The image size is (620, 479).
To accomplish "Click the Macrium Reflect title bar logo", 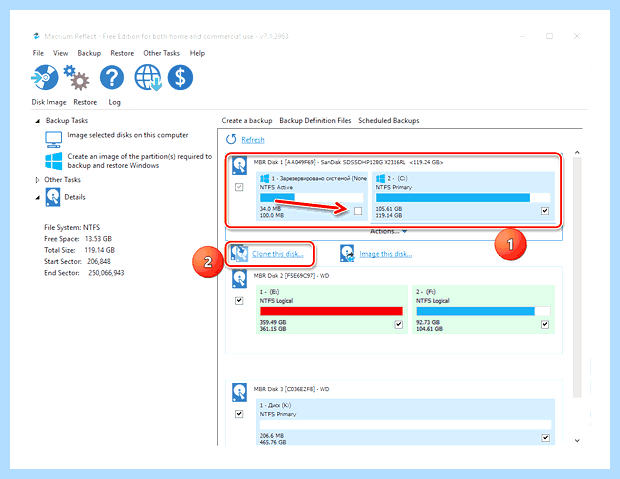I will (x=36, y=36).
